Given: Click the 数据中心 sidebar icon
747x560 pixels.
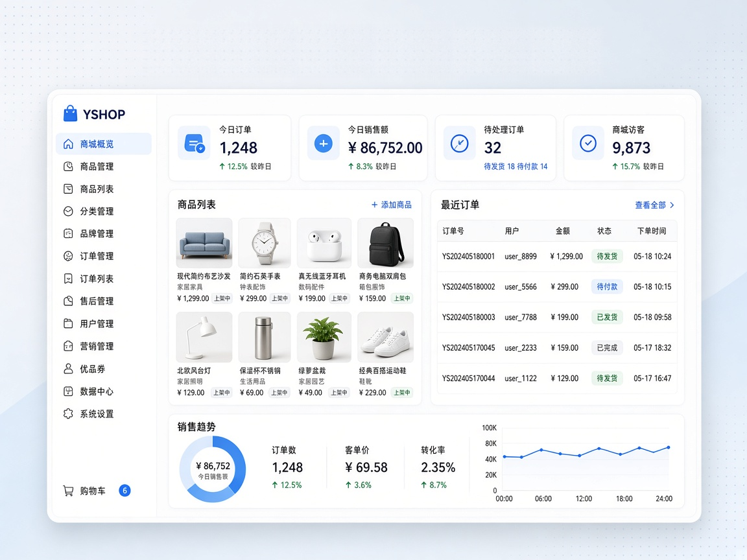Looking at the screenshot, I should click(68, 391).
